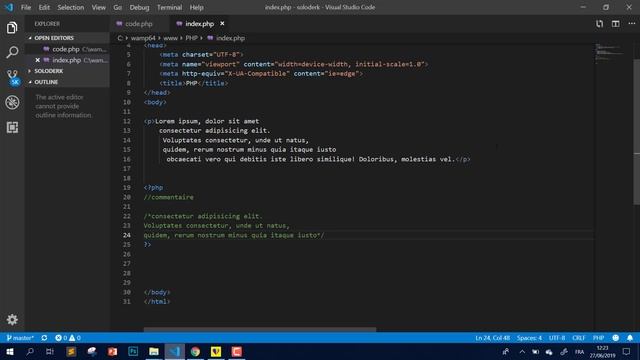Click Ln 24, Col 48 in status bar
640x360 pixels.
pyautogui.click(x=492, y=338)
